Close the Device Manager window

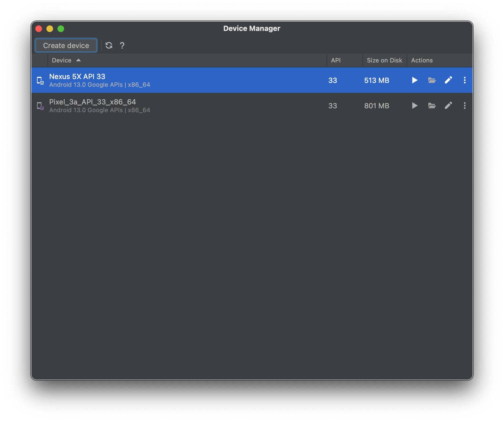(39, 29)
